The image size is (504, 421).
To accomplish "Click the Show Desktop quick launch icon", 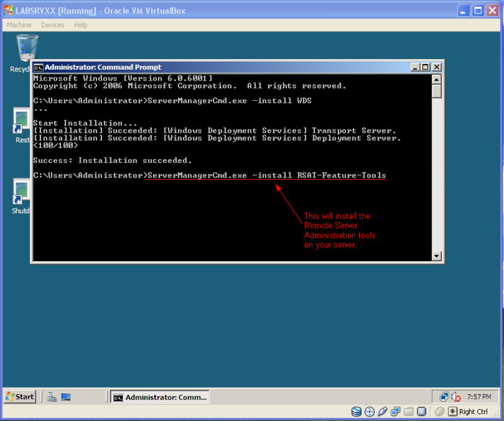I will [x=66, y=397].
